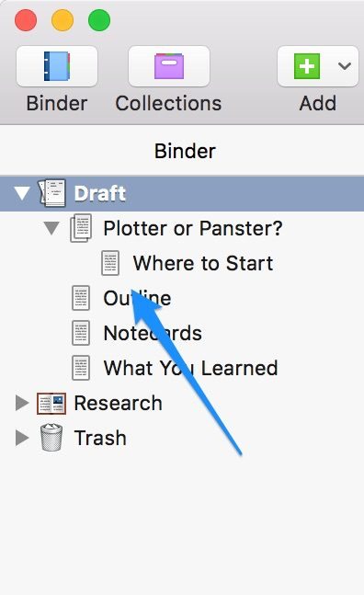
Task: Expand the Trash folder triangle
Action: pyautogui.click(x=22, y=438)
